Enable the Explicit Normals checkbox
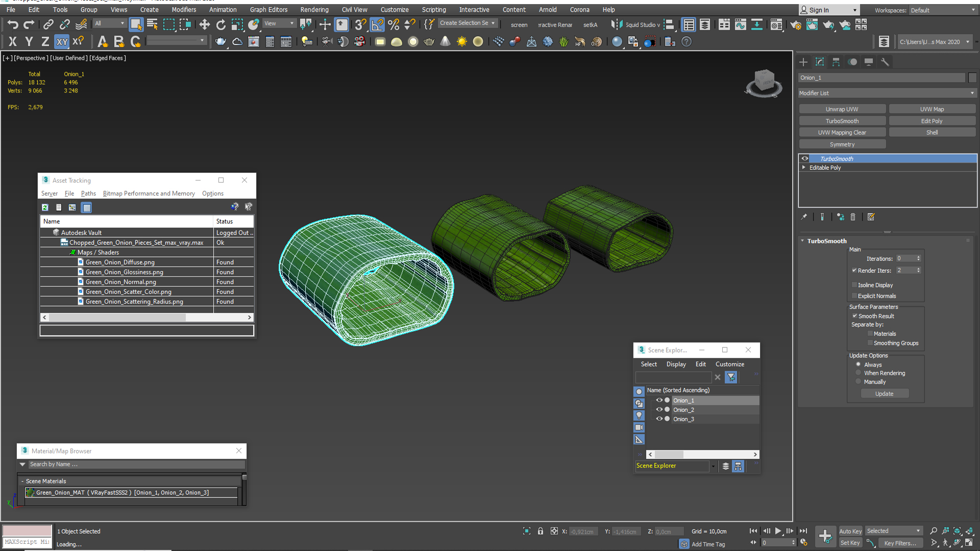This screenshot has width=980, height=551. click(854, 296)
